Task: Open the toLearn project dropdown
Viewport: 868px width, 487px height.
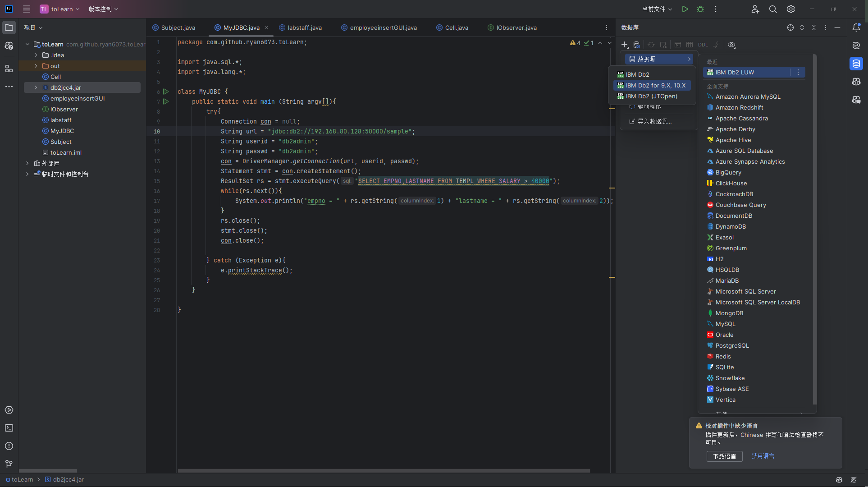Action: (59, 9)
